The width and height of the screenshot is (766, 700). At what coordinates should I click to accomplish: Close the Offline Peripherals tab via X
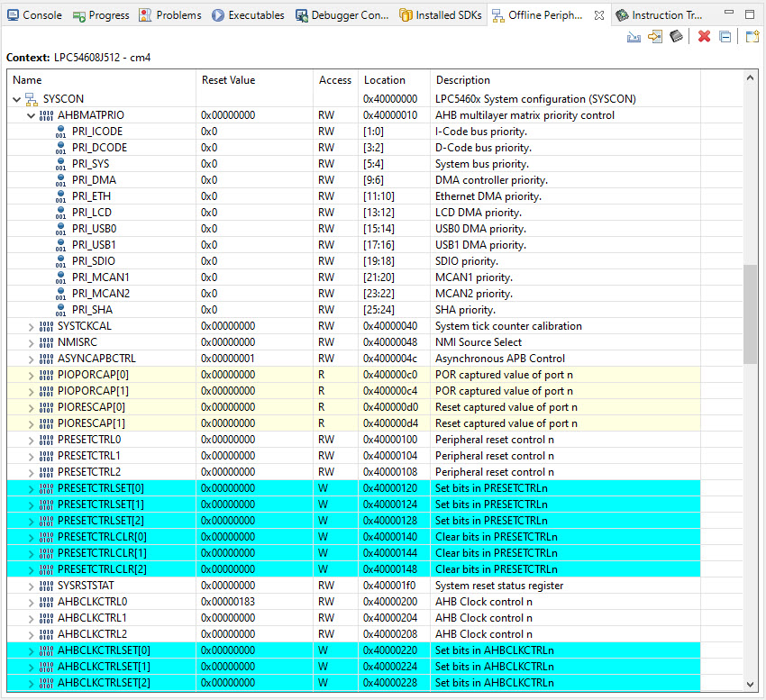(x=599, y=15)
